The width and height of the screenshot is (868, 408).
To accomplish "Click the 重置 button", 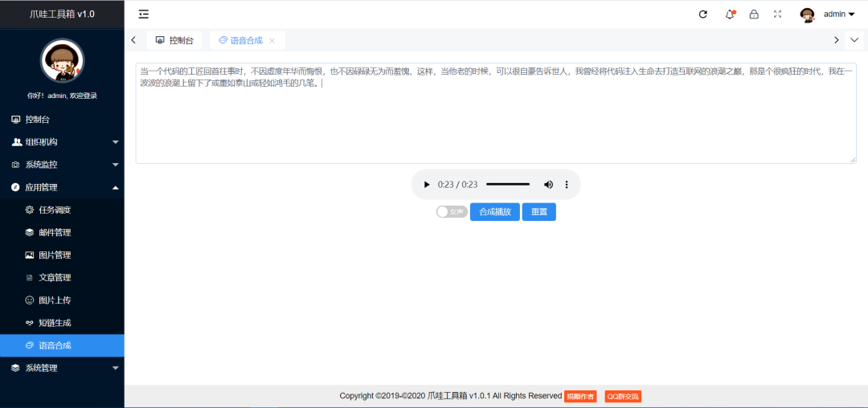I will click(x=538, y=212).
